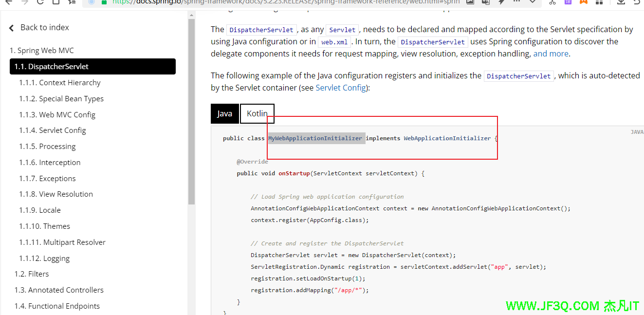The image size is (644, 315).
Task: Open the scissors screenshot tool
Action: [x=552, y=2]
